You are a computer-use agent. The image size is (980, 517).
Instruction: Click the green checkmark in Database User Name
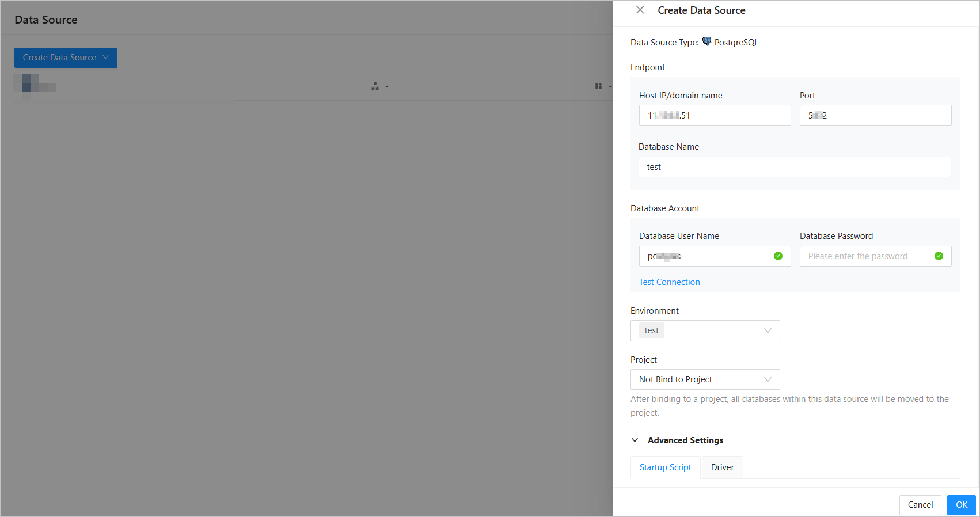778,256
